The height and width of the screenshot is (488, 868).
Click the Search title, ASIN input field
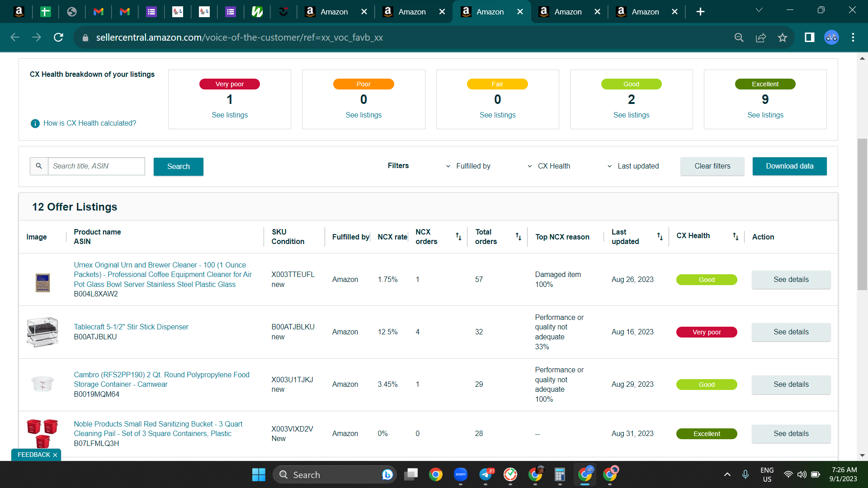96,166
